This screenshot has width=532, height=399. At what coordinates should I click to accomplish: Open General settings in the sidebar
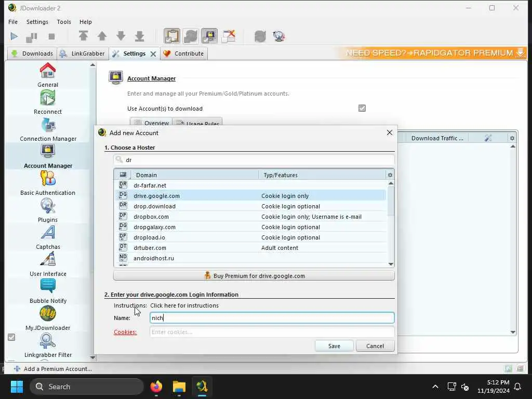click(x=48, y=75)
